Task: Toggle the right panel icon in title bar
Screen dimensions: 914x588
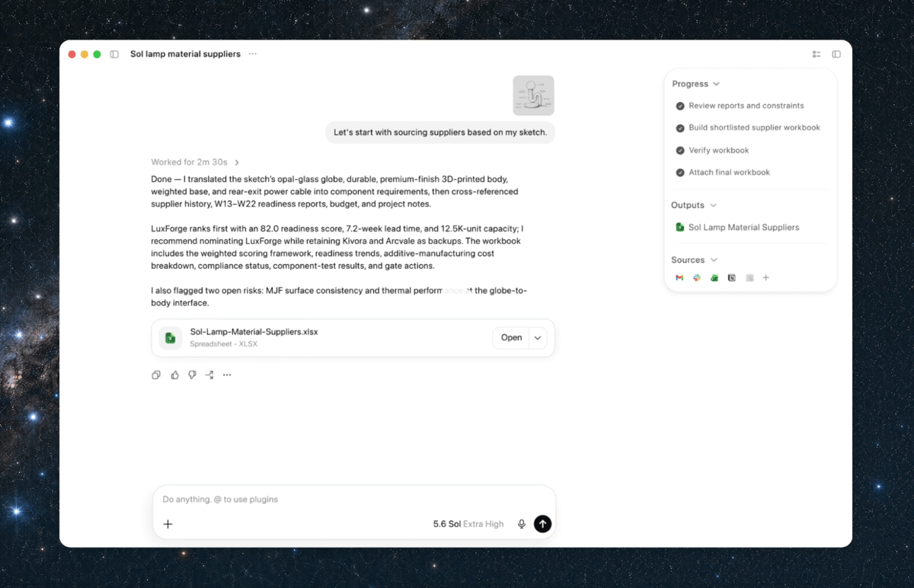Action: point(836,54)
